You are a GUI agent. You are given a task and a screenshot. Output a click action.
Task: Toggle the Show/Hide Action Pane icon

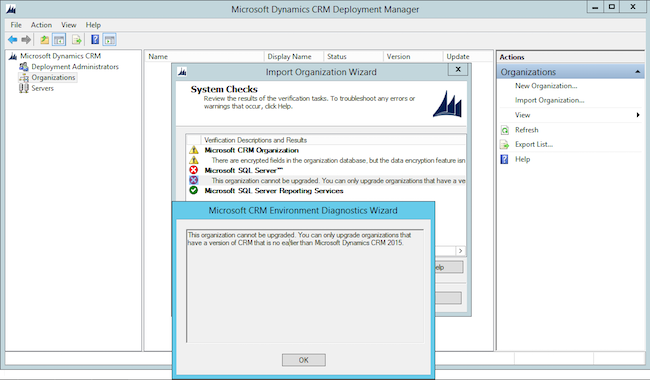109,40
